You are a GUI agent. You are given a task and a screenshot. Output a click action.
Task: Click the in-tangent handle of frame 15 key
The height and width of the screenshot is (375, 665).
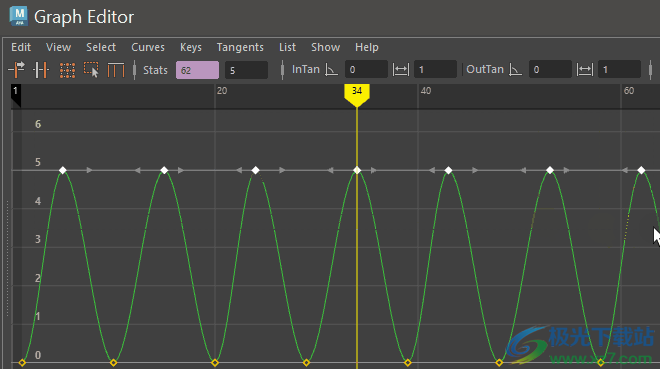click(x=137, y=171)
